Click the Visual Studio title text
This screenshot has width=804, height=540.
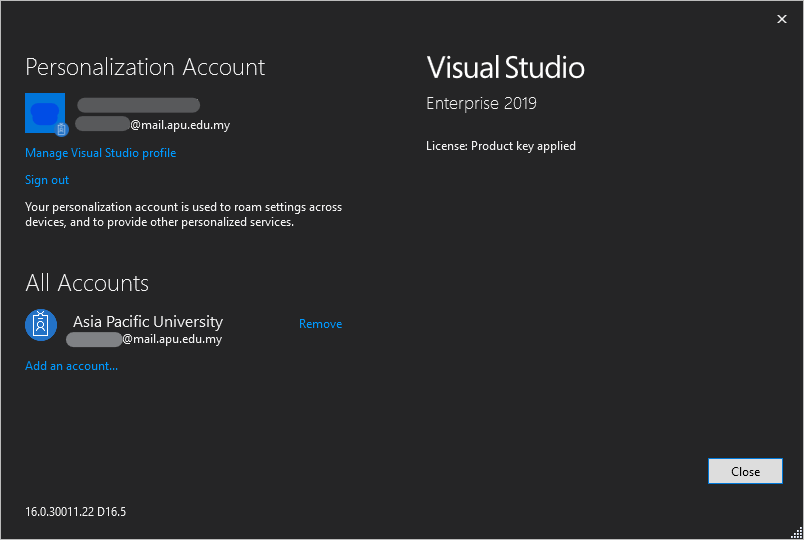505,68
